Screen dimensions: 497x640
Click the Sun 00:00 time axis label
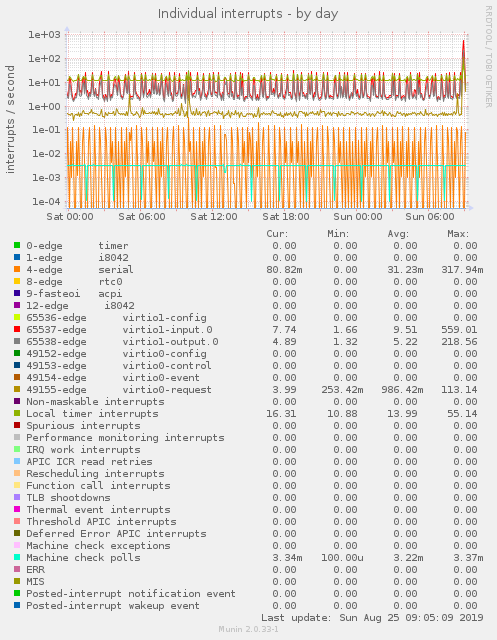point(358,217)
